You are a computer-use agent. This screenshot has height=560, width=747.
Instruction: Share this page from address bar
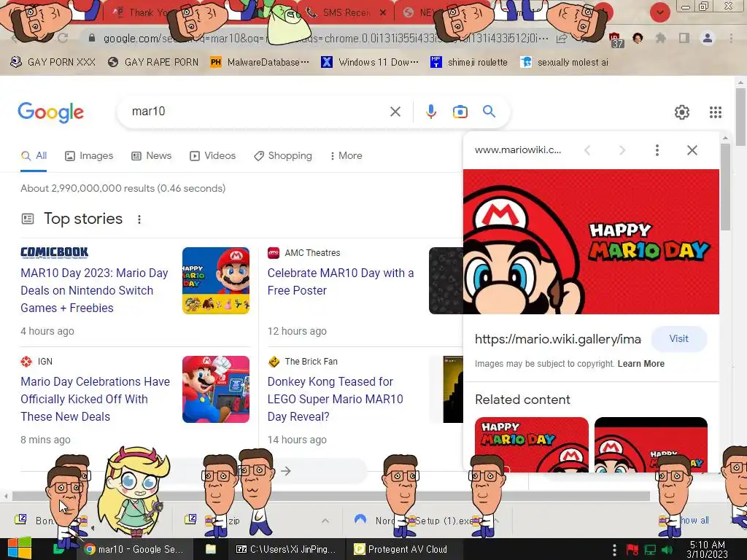point(561,39)
